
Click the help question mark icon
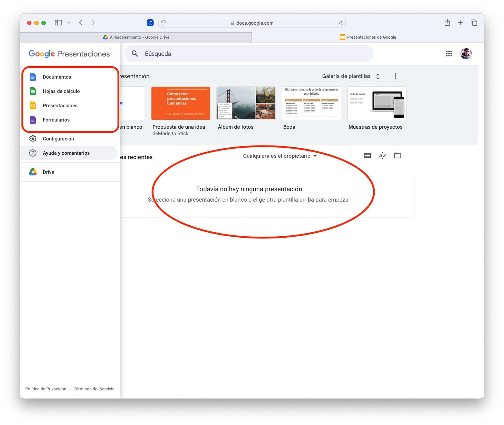point(33,153)
